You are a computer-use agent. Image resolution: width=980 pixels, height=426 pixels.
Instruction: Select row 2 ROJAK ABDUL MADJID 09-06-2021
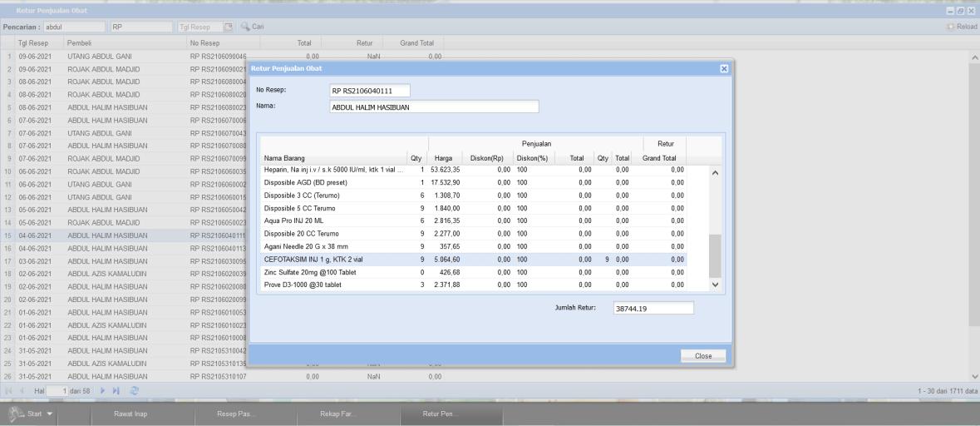(125, 69)
